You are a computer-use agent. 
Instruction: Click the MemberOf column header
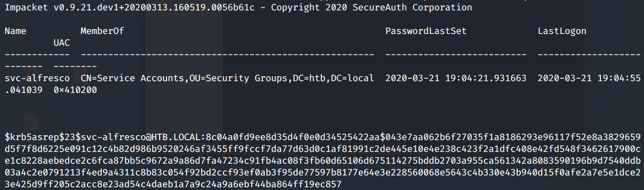[x=102, y=31]
